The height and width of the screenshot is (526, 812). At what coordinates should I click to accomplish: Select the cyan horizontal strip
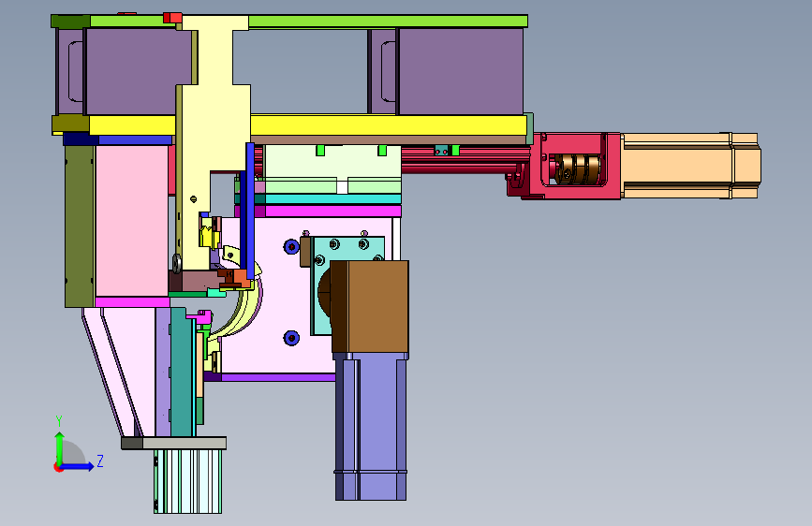point(318,198)
